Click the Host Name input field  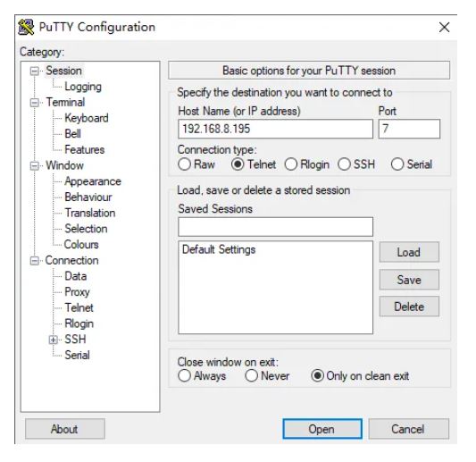click(x=275, y=129)
